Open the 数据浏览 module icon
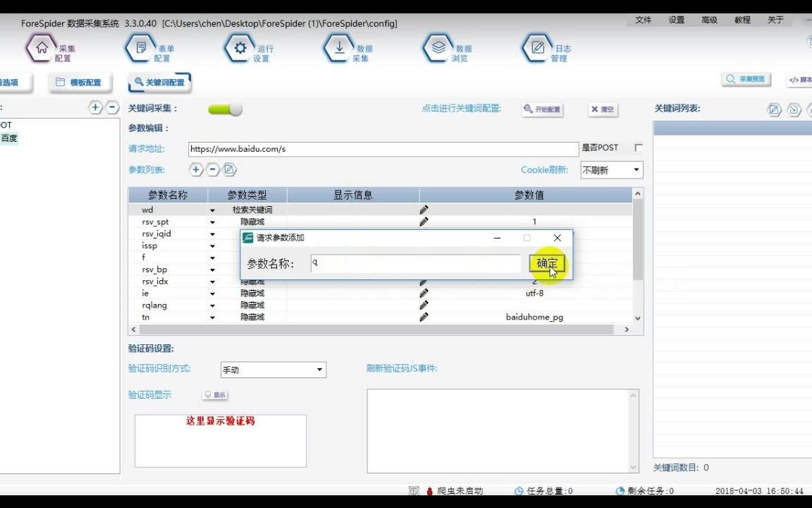This screenshot has height=508, width=812. (x=438, y=49)
